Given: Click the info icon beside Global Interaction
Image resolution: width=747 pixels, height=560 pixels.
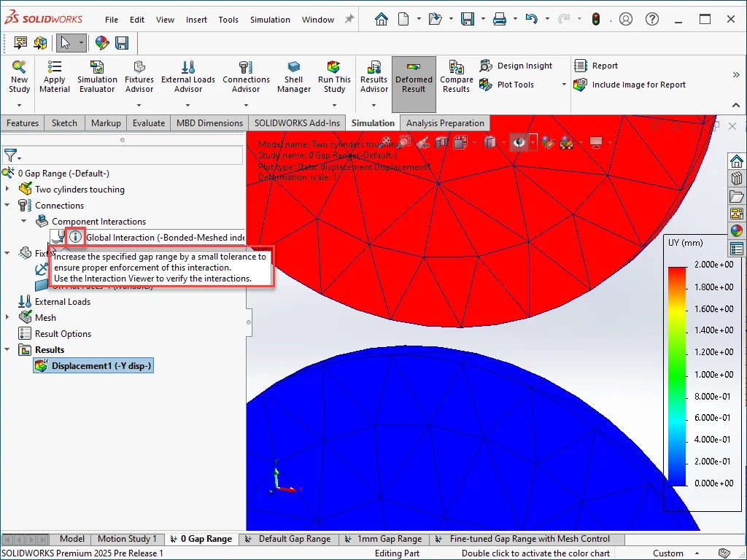Looking at the screenshot, I should (x=75, y=237).
